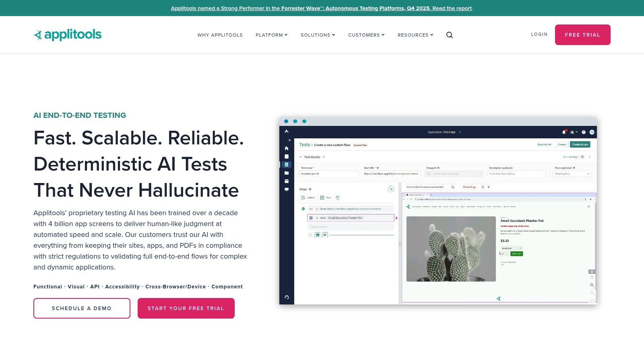Click the home icon in dark sidebar
644x362 pixels.
click(x=287, y=148)
